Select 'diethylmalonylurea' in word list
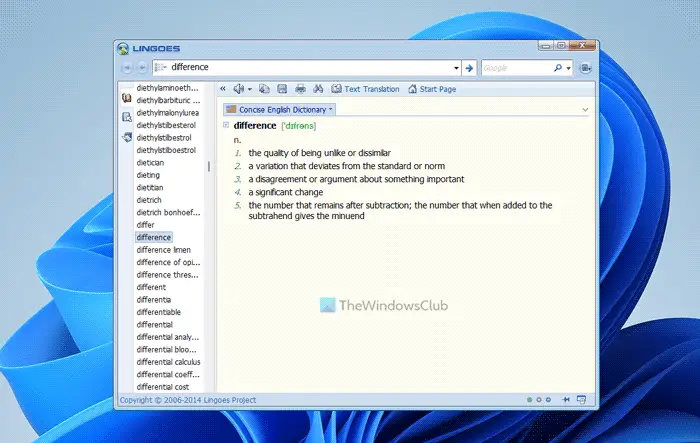700x443 pixels. coord(167,113)
